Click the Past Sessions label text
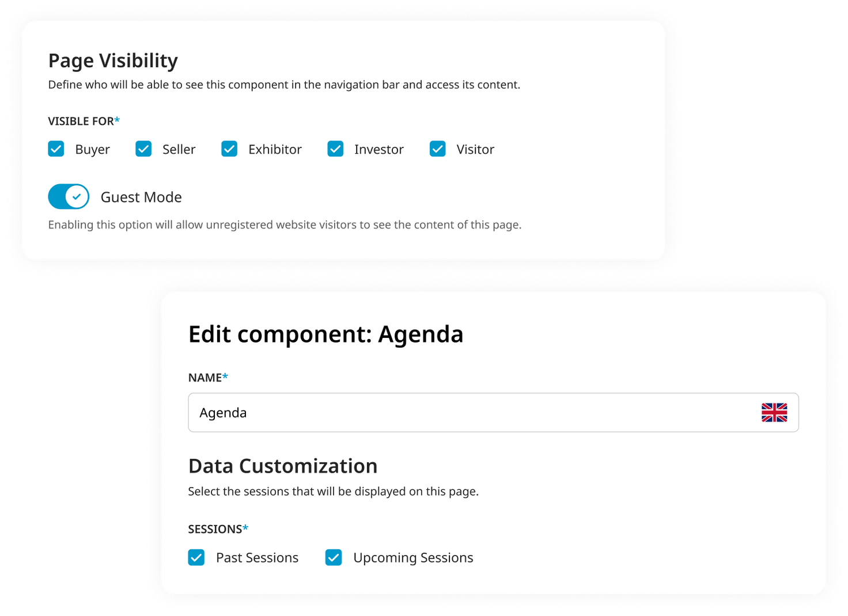Image resolution: width=848 pixels, height=616 pixels. click(257, 558)
